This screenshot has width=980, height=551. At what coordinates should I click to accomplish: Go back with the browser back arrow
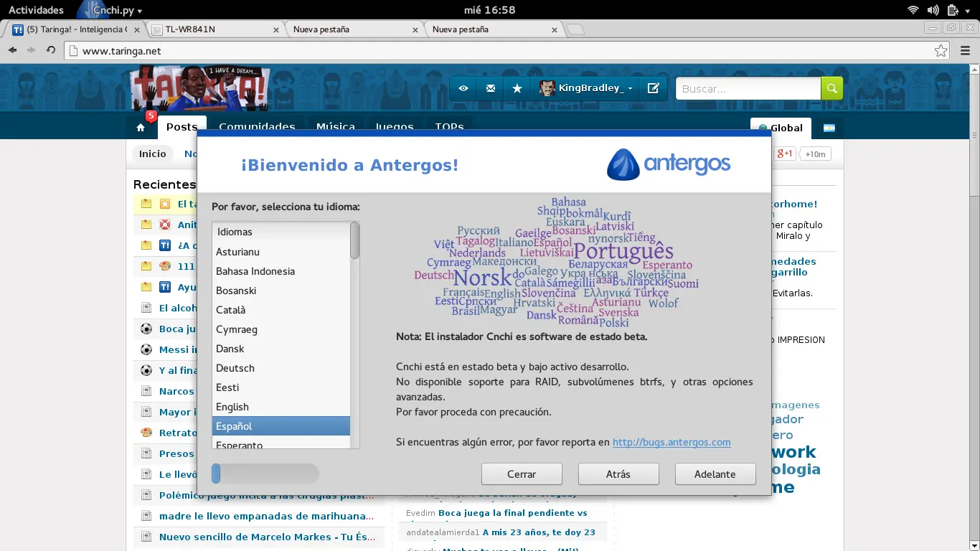coord(13,50)
